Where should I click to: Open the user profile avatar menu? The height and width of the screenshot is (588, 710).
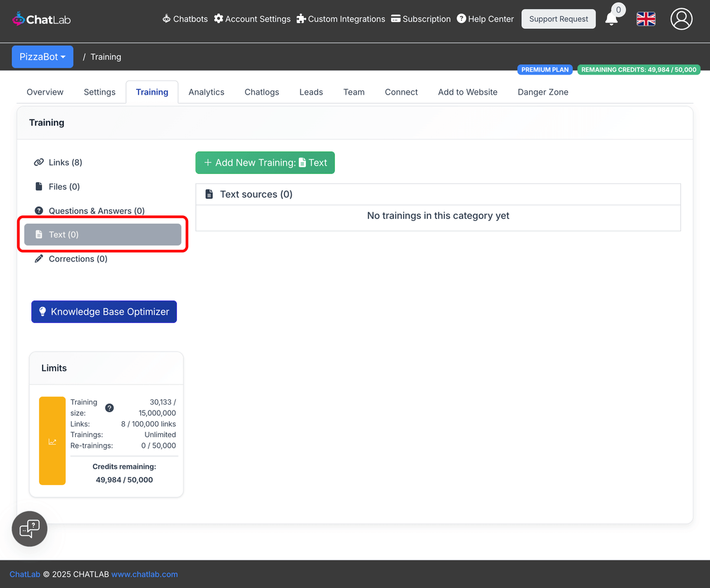click(681, 19)
